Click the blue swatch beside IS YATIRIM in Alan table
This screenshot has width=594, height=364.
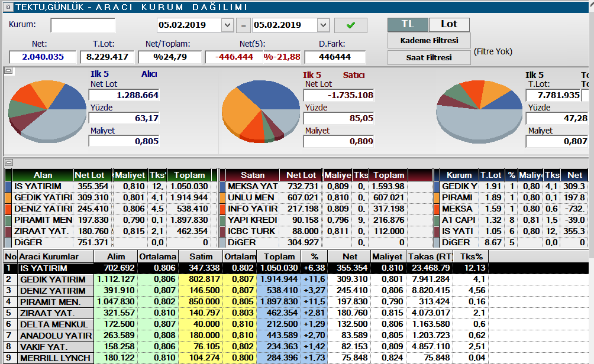9,187
